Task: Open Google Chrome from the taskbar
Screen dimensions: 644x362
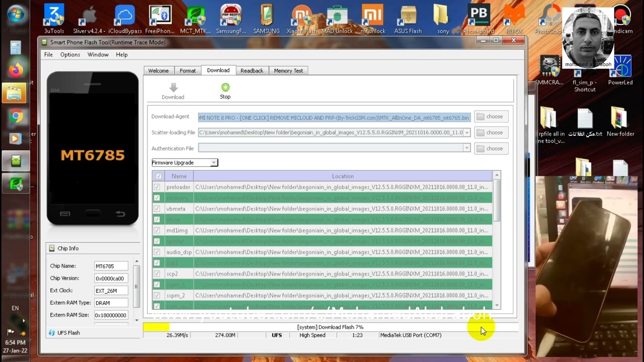Action: click(x=16, y=117)
